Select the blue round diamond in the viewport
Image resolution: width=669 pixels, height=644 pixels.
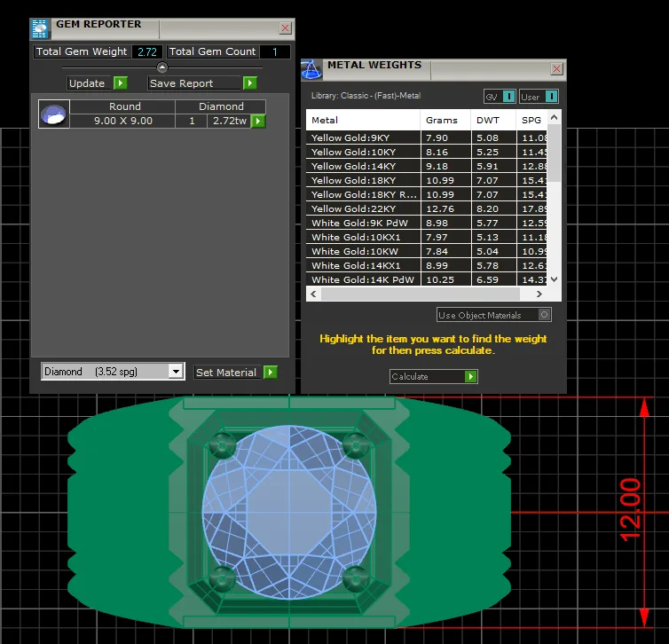pyautogui.click(x=289, y=512)
